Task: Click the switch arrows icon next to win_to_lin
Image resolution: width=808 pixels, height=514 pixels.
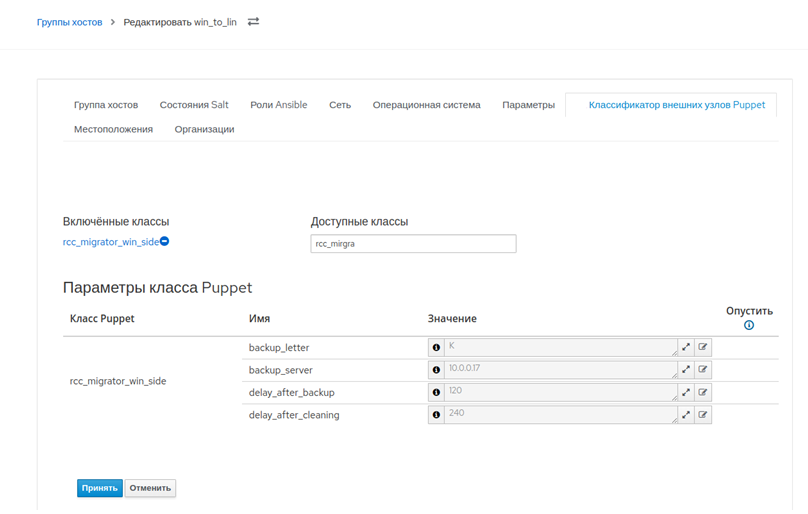Action: tap(253, 22)
